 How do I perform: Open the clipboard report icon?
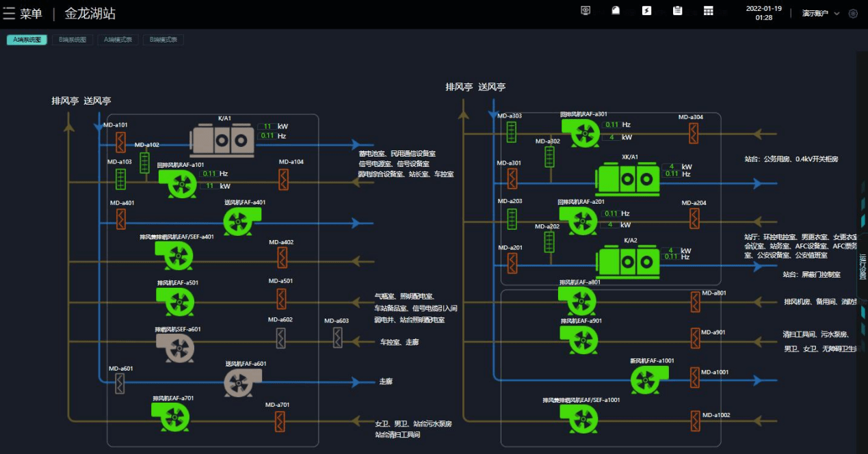click(x=677, y=11)
